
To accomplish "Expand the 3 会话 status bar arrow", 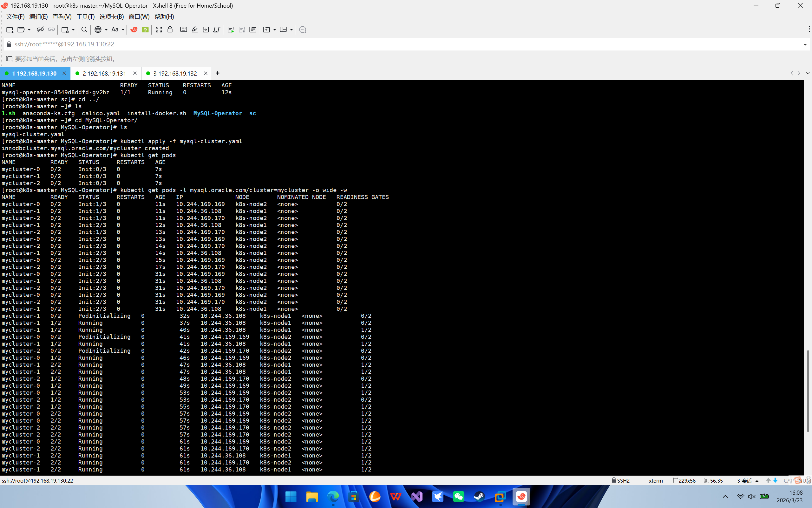I will click(x=757, y=481).
